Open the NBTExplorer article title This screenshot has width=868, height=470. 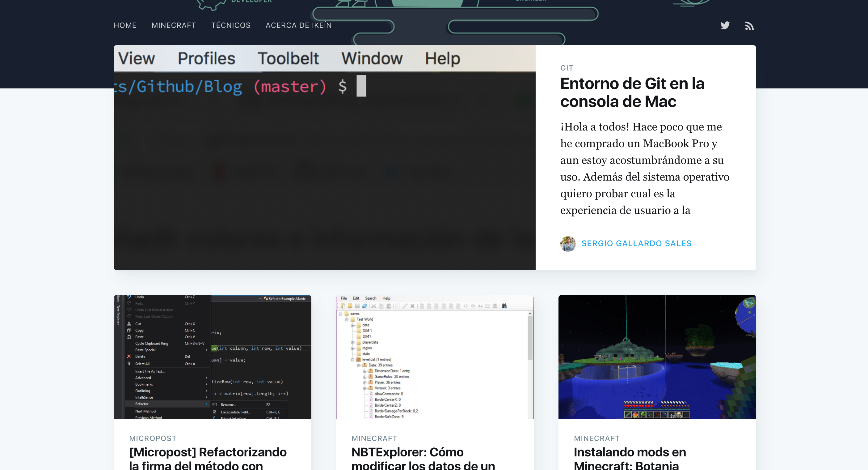point(423,458)
